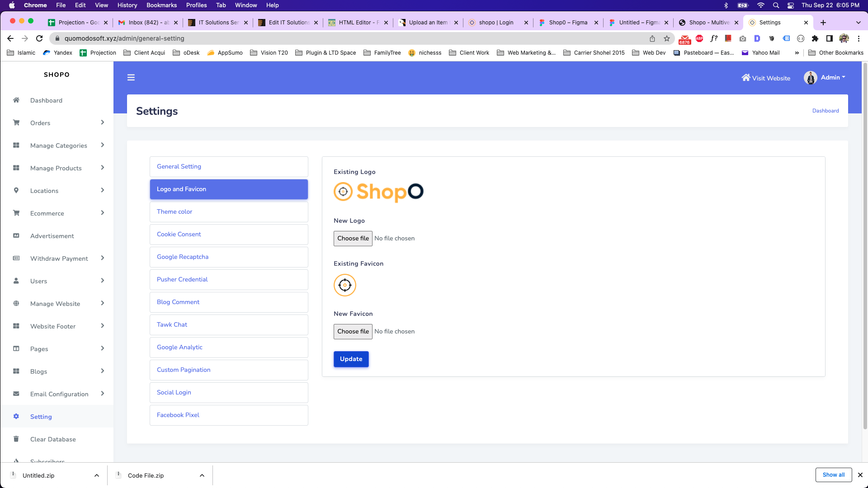Reload the page in Chrome
This screenshot has width=868, height=488.
(x=39, y=38)
